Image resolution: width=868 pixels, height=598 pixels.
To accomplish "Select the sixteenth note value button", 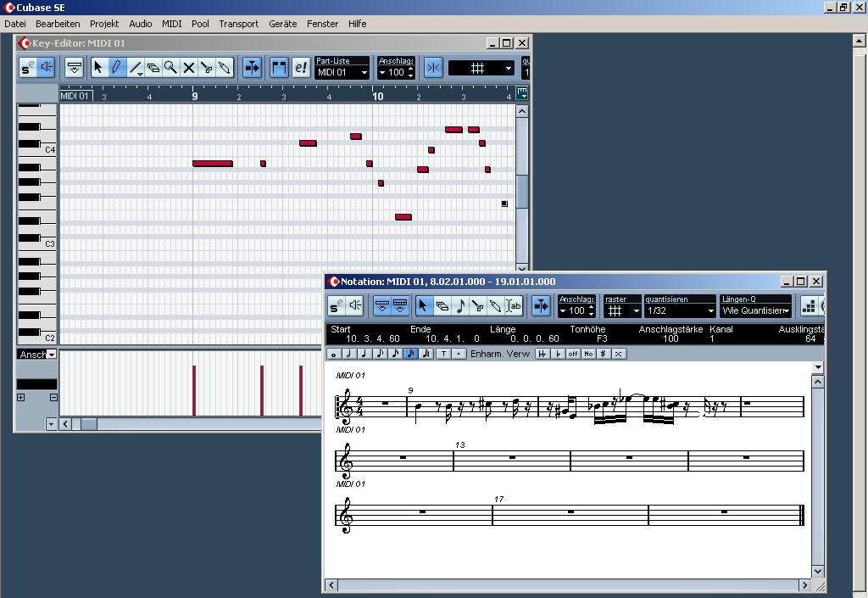I will [x=395, y=354].
